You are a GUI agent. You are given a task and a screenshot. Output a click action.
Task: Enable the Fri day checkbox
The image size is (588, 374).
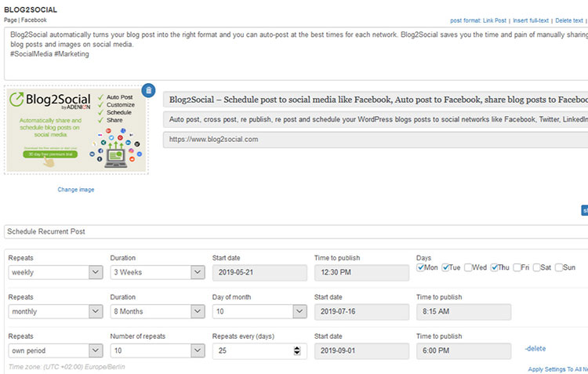[517, 267]
